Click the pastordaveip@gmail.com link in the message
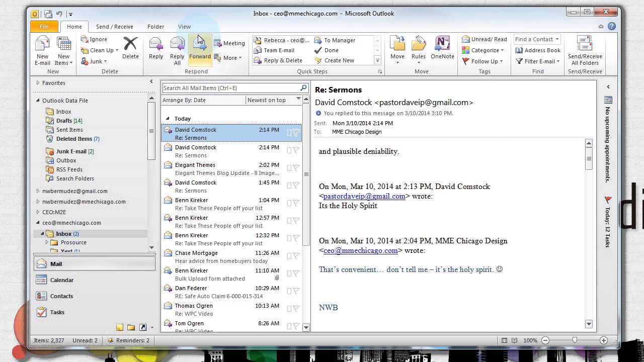Screen dimensions: 644x362 pyautogui.click(x=364, y=196)
